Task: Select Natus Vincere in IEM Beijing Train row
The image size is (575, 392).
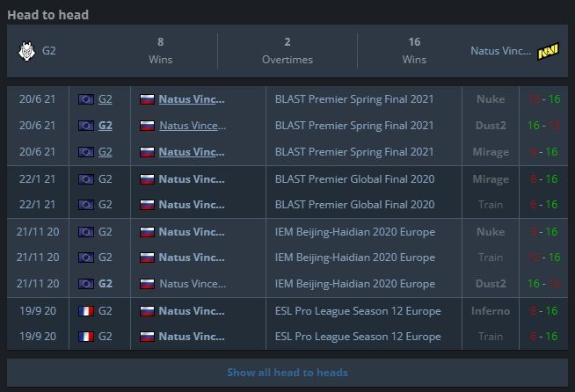Action: (192, 258)
